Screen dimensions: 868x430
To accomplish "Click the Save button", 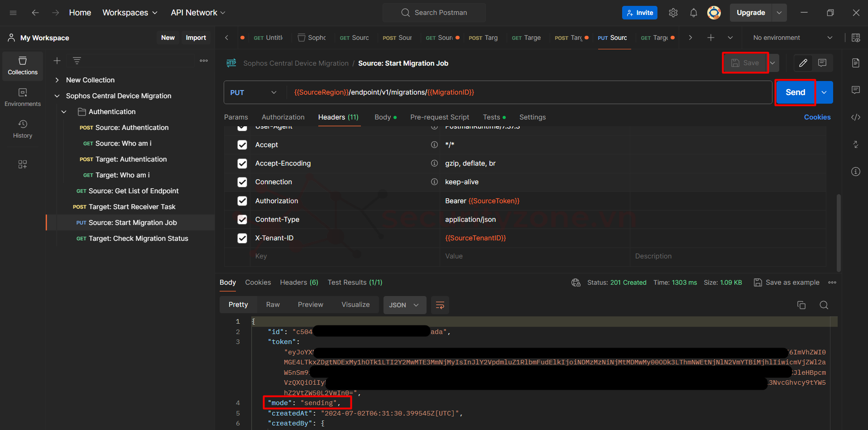I will pyautogui.click(x=745, y=63).
